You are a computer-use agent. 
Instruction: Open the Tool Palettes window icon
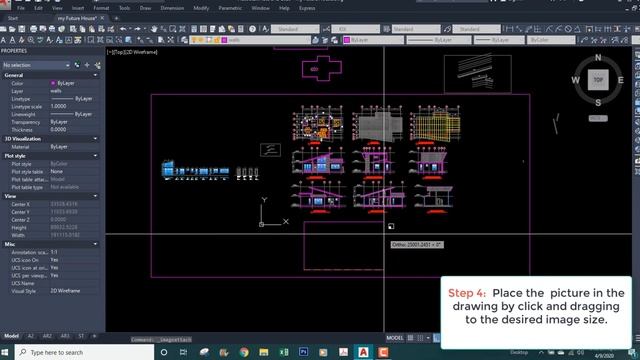click(213, 29)
